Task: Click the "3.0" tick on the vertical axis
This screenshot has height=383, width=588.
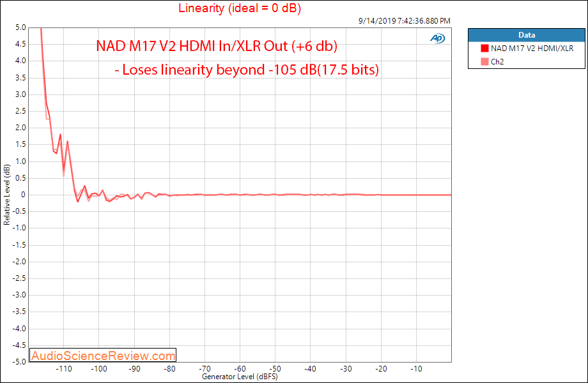Action: point(20,94)
